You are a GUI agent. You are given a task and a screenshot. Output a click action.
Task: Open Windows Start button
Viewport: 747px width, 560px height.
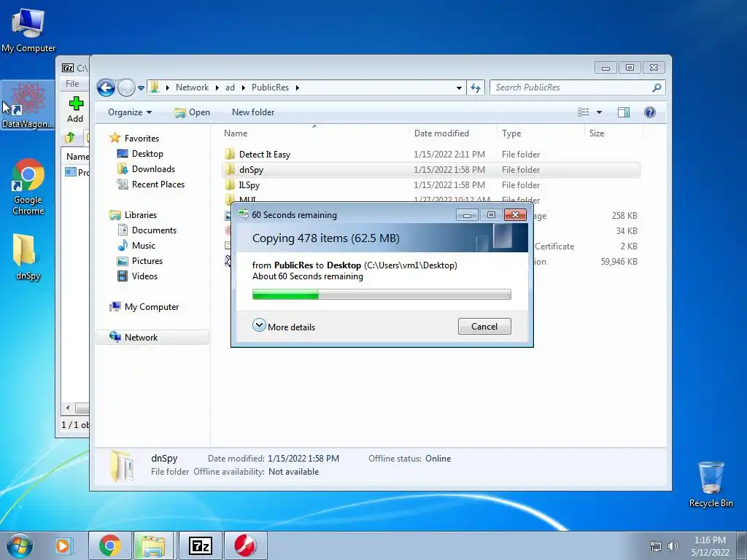tap(19, 545)
